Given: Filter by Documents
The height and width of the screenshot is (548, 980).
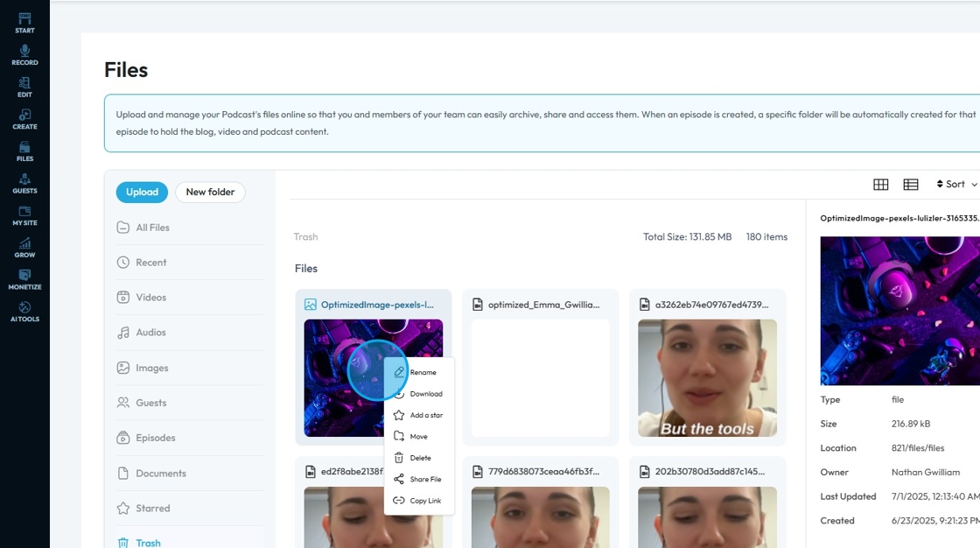Looking at the screenshot, I should pos(190,473).
